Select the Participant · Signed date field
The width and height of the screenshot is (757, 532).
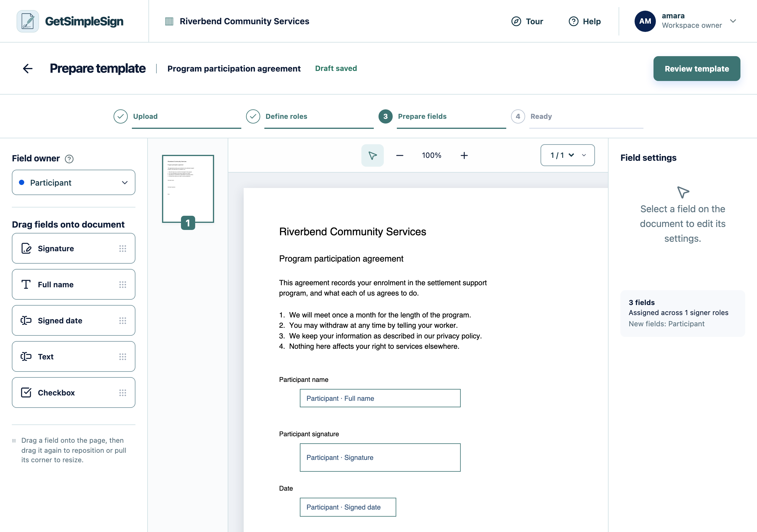348,507
